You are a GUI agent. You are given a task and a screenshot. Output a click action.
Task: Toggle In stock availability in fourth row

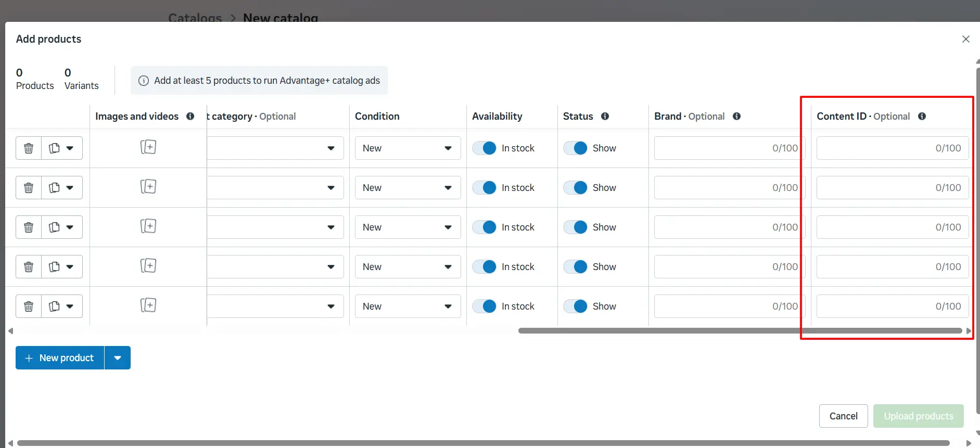(484, 267)
